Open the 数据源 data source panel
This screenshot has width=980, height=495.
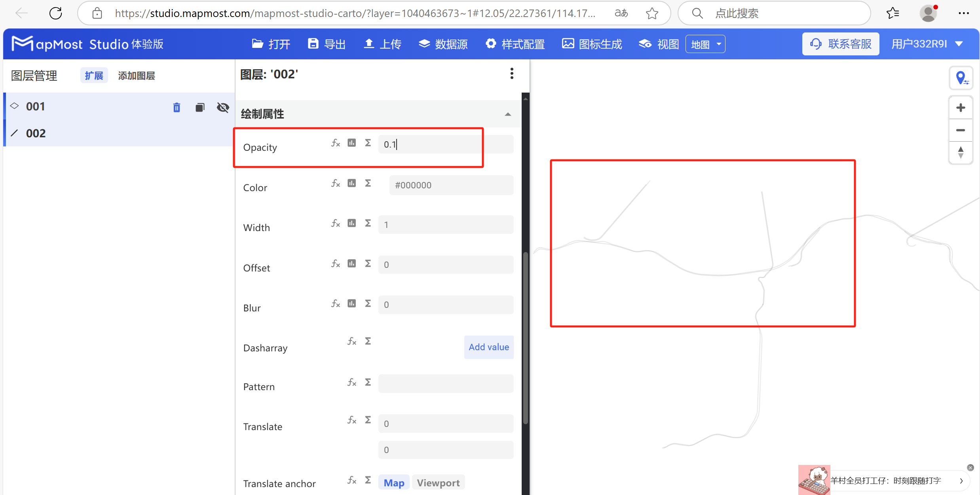443,44
